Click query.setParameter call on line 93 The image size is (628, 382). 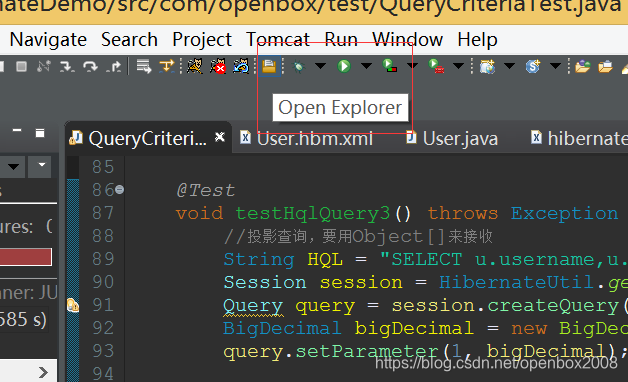point(331,352)
